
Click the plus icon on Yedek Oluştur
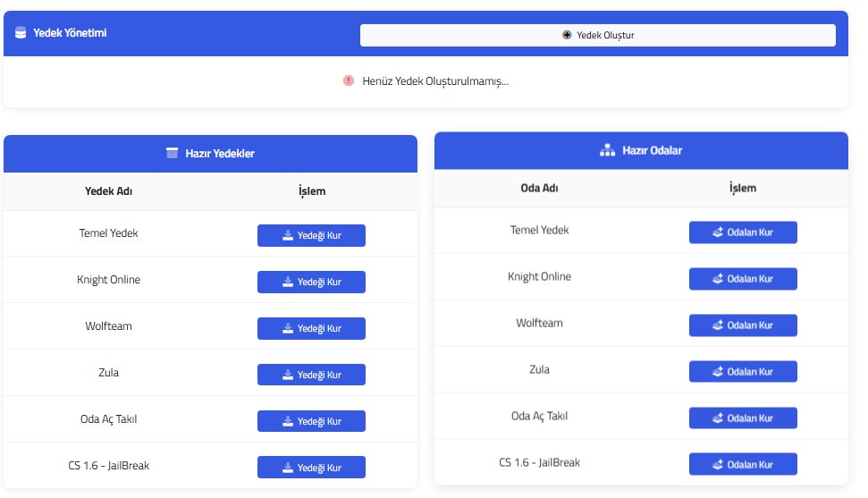(x=567, y=35)
